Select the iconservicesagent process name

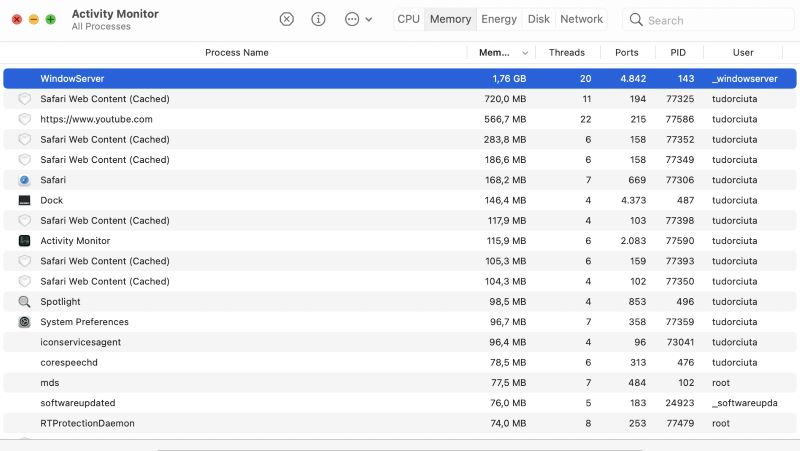[81, 342]
